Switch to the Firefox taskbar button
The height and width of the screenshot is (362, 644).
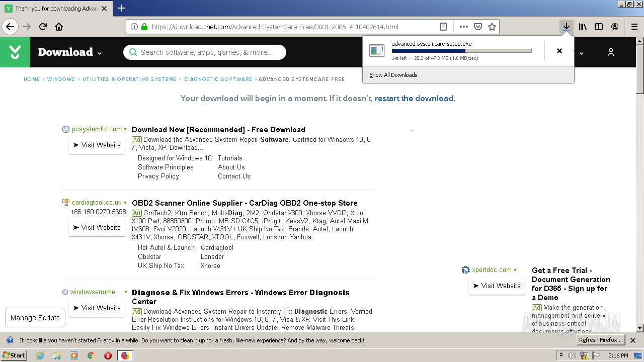coord(125,355)
